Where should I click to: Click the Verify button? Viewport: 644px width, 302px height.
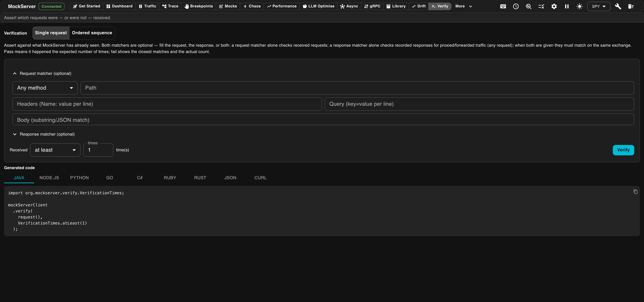tap(623, 150)
